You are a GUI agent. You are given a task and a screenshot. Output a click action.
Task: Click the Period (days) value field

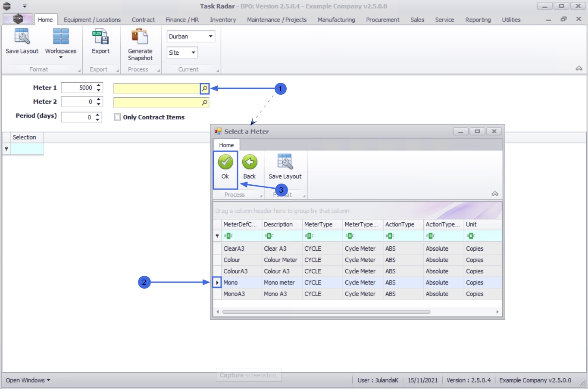coord(78,117)
